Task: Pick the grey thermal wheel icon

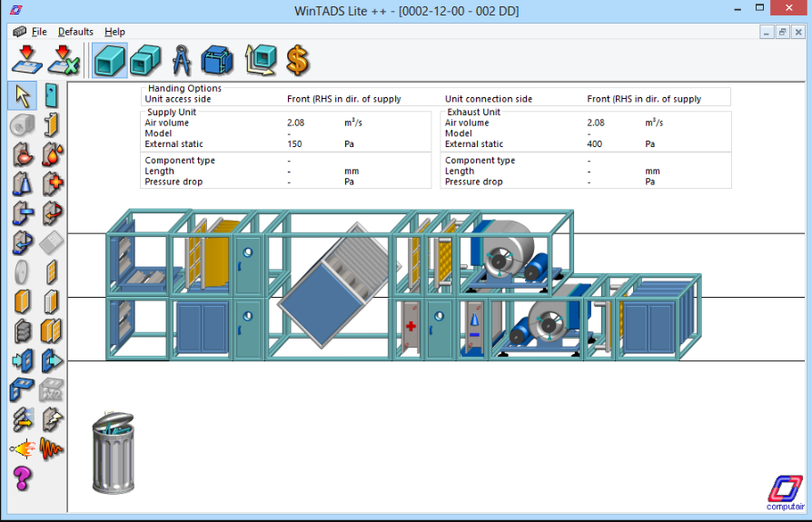Action: pyautogui.click(x=23, y=272)
